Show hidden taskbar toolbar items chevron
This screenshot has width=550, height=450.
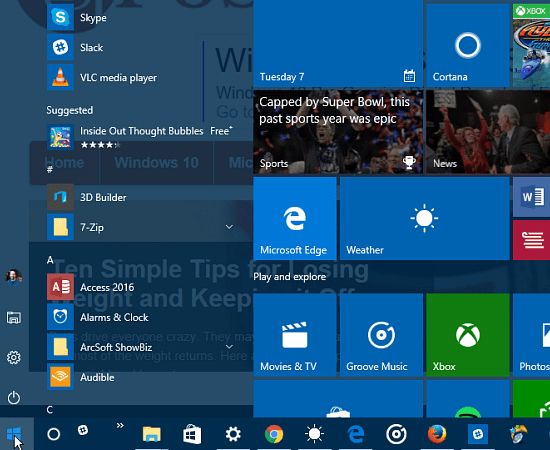[x=120, y=425]
